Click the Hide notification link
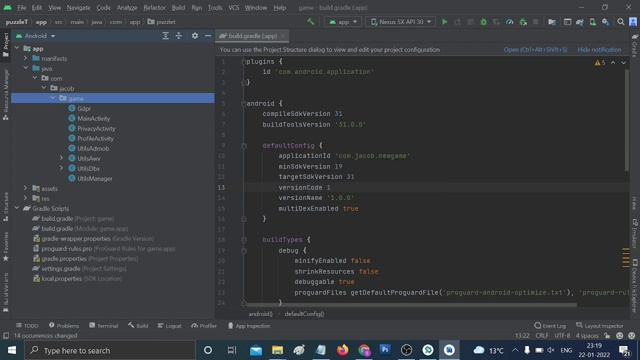Screen dimensions: 640x360 click(x=599, y=50)
